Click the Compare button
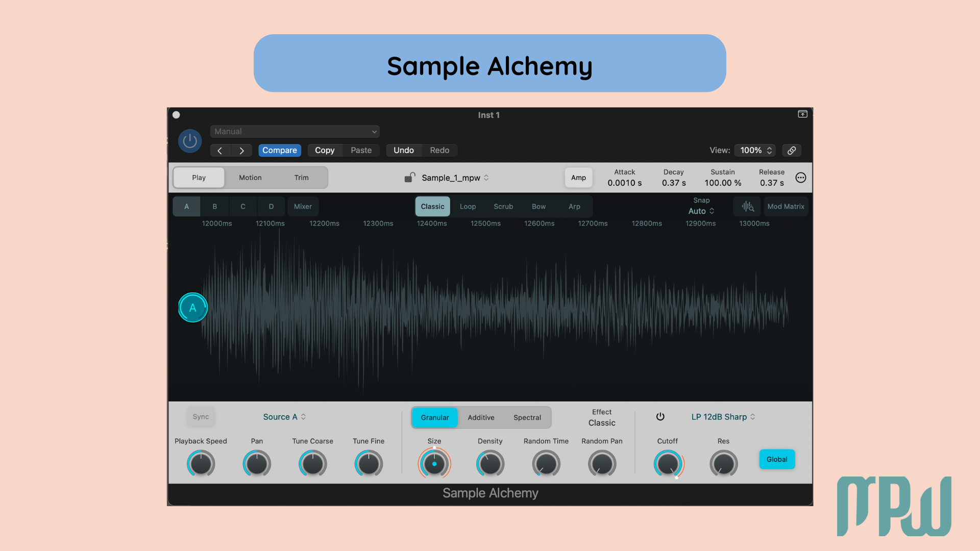980x551 pixels. (x=279, y=150)
